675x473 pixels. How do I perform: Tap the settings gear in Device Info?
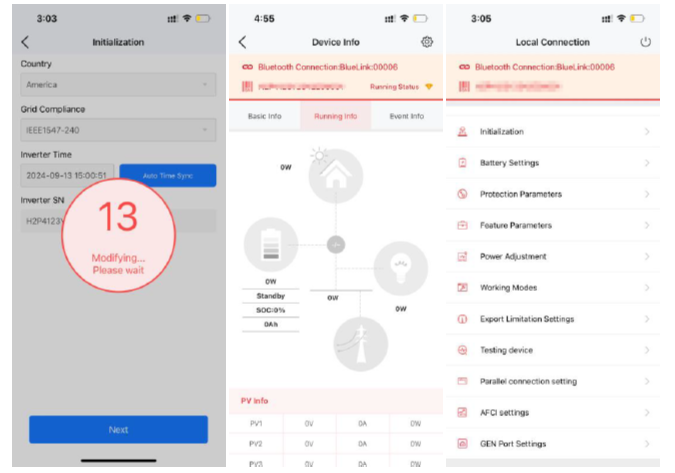click(x=427, y=42)
